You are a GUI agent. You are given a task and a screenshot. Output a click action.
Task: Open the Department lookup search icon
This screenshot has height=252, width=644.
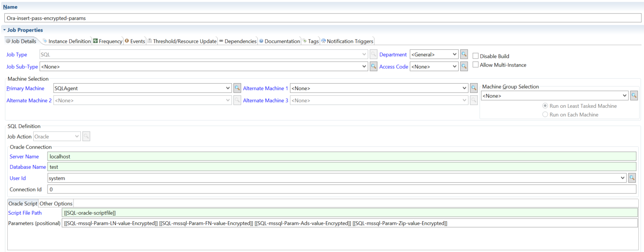coord(464,55)
